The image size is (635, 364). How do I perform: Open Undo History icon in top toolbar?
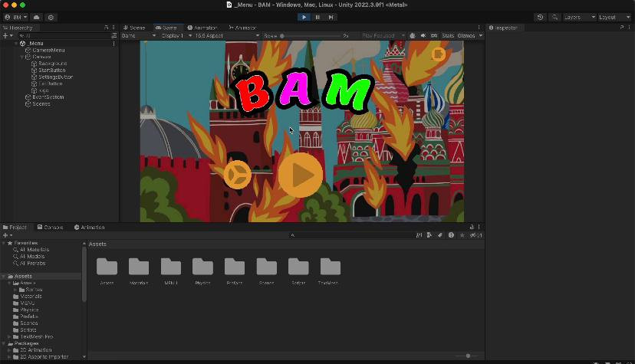coord(540,18)
